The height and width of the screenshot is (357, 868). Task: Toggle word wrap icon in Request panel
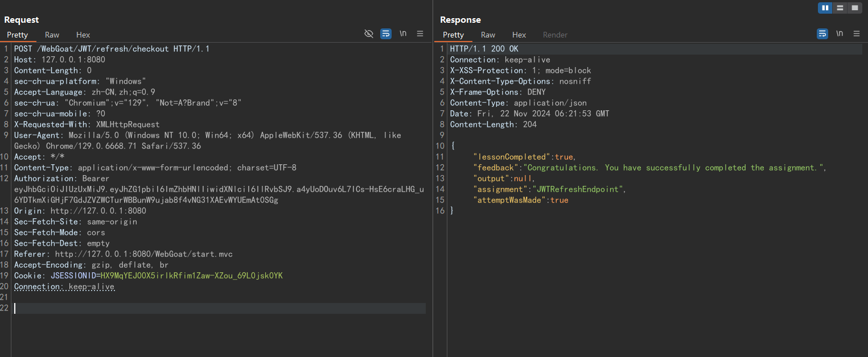click(386, 34)
